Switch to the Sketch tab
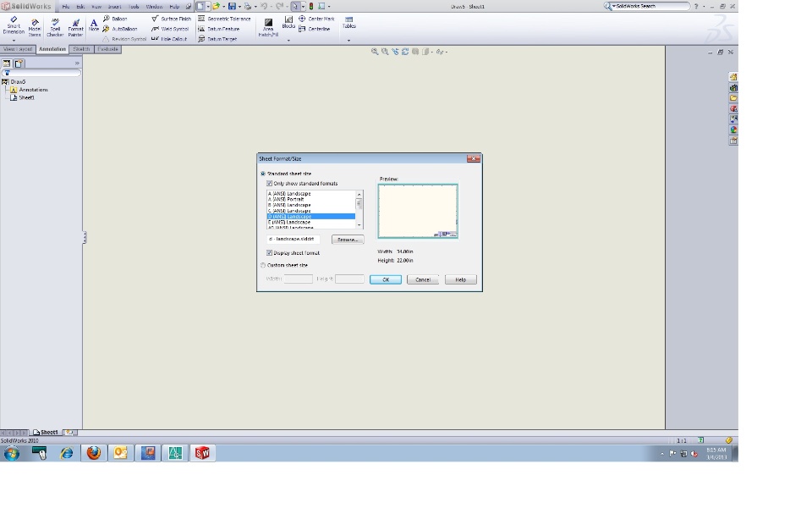Image resolution: width=812 pixels, height=508 pixels. click(81, 49)
